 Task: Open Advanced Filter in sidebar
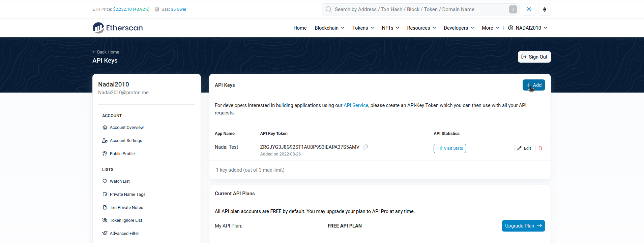pyautogui.click(x=121, y=234)
